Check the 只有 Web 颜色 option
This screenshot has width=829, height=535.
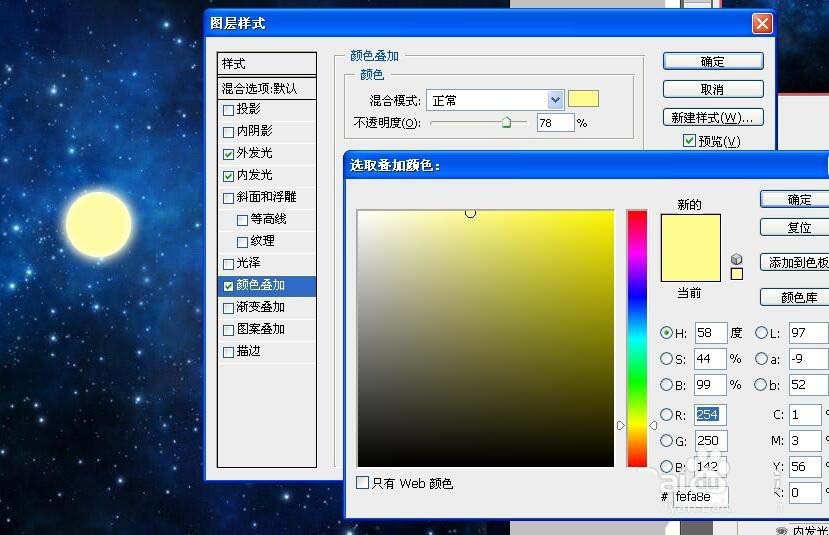tap(362, 482)
